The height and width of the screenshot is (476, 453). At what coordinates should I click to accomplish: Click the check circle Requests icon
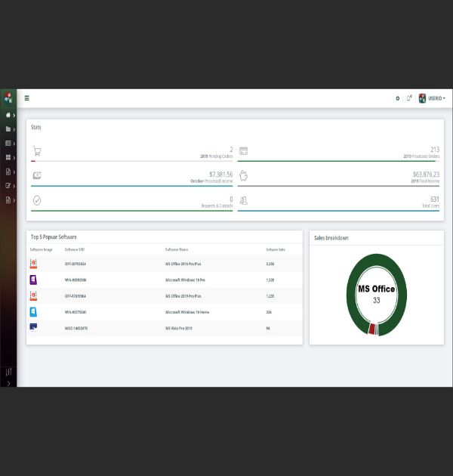pyautogui.click(x=37, y=200)
